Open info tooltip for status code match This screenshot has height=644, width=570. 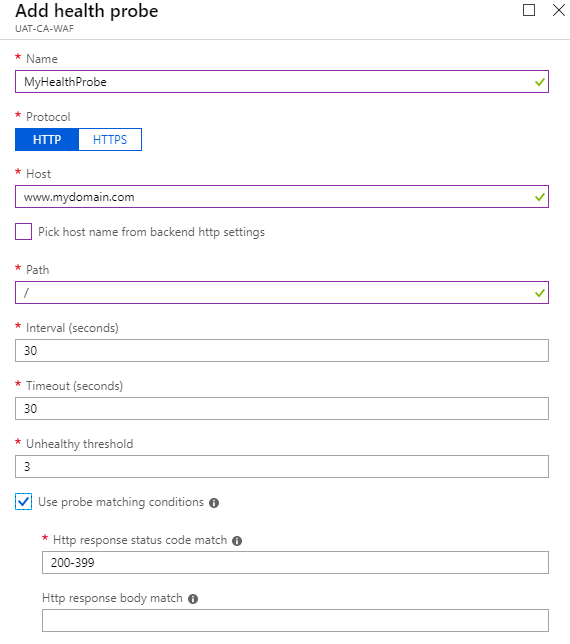click(x=237, y=541)
